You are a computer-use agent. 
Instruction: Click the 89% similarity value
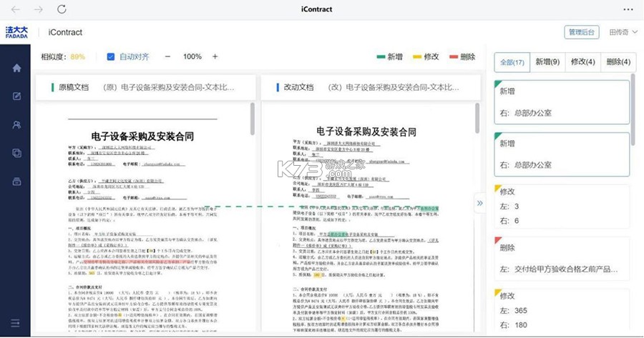coord(77,56)
